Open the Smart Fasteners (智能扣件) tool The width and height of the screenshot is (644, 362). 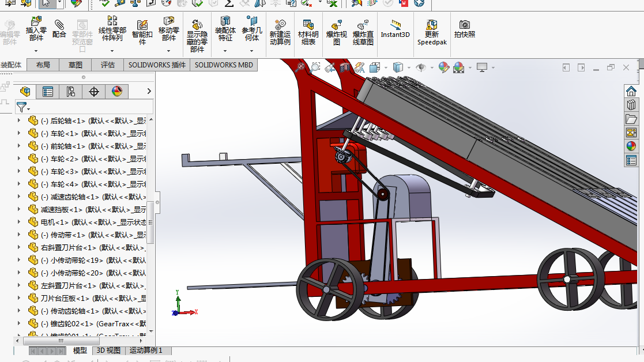coord(142,32)
